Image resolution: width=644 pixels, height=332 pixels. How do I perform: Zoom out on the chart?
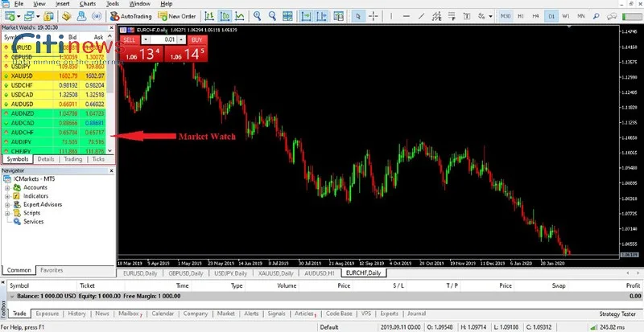(x=272, y=16)
